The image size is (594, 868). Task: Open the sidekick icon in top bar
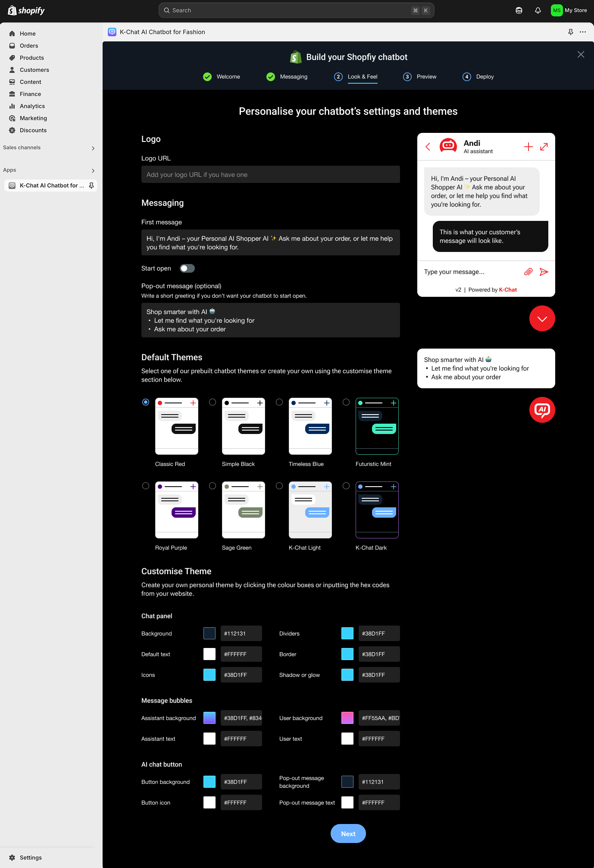[519, 10]
